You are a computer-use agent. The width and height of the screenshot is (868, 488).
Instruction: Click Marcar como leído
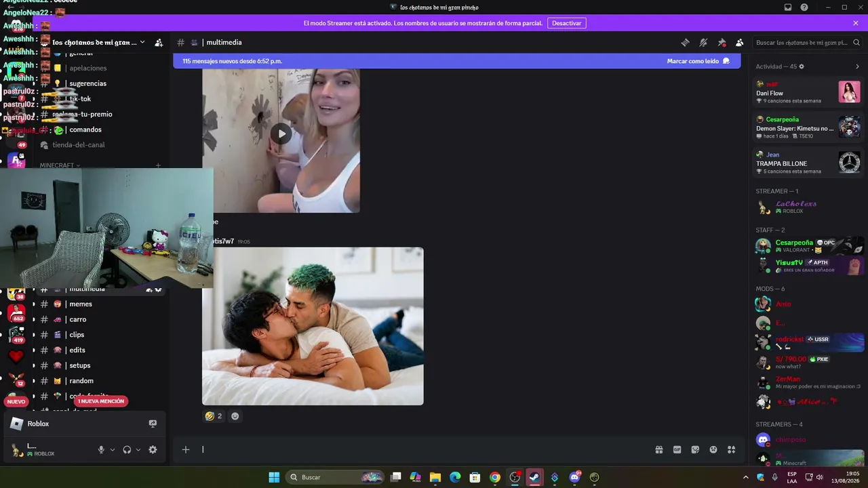(x=698, y=61)
